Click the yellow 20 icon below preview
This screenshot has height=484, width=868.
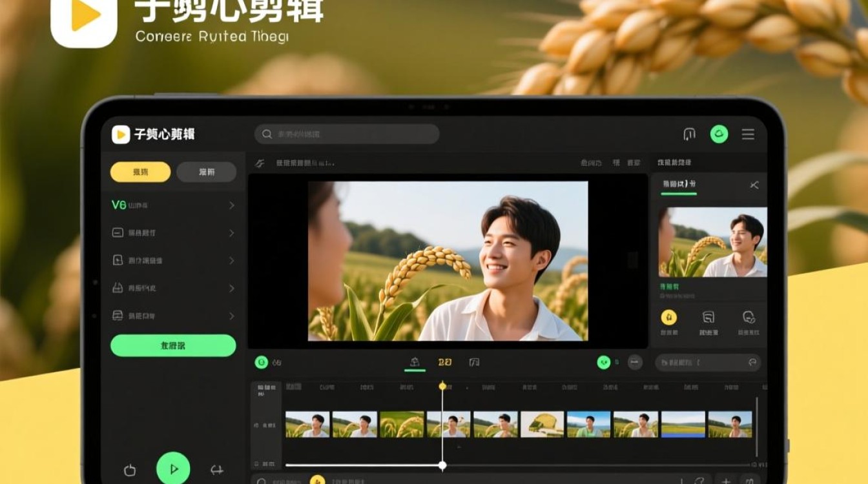click(445, 363)
